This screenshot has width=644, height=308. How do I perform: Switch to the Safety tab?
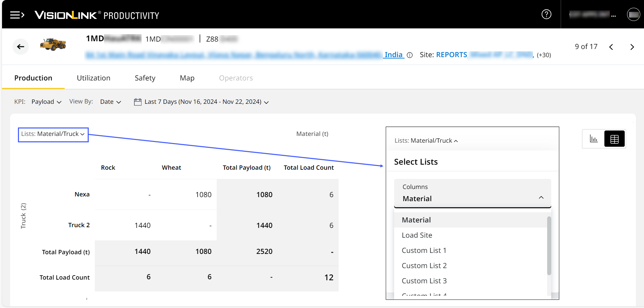(145, 78)
